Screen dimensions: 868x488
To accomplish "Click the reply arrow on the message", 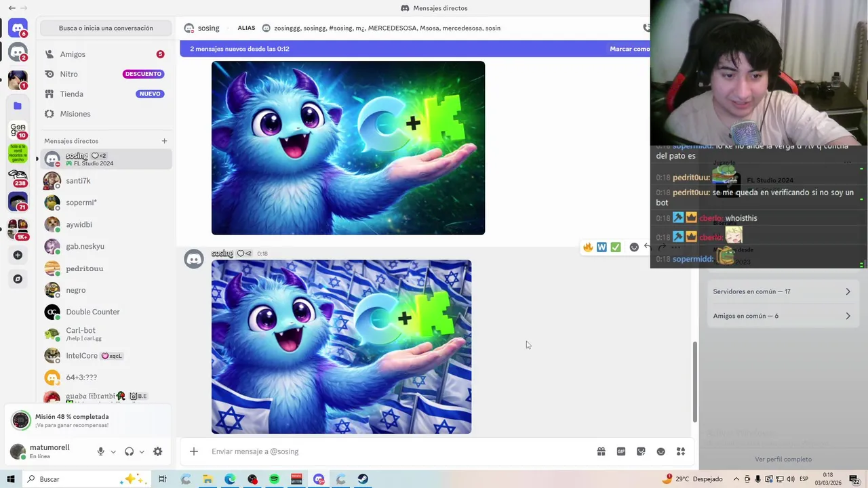I will coord(647,247).
